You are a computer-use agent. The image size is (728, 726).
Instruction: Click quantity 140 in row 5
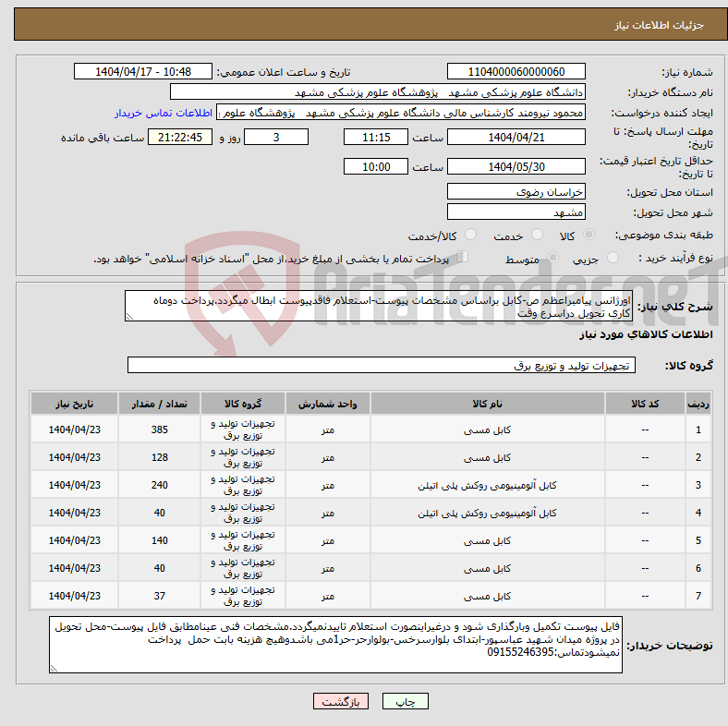(x=159, y=540)
